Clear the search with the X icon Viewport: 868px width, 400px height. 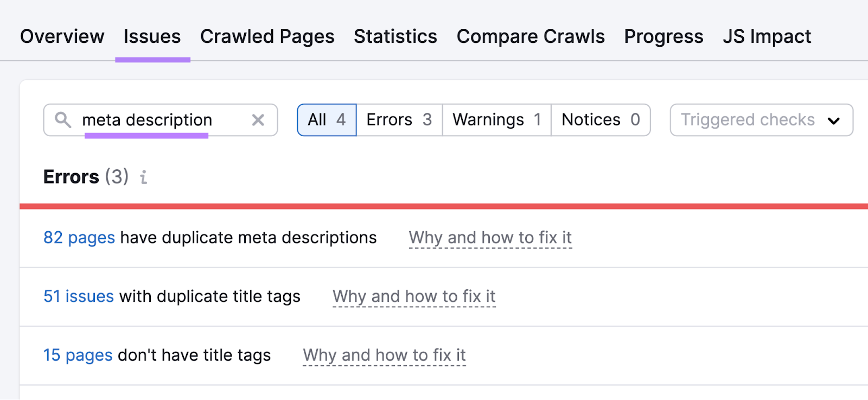coord(258,120)
